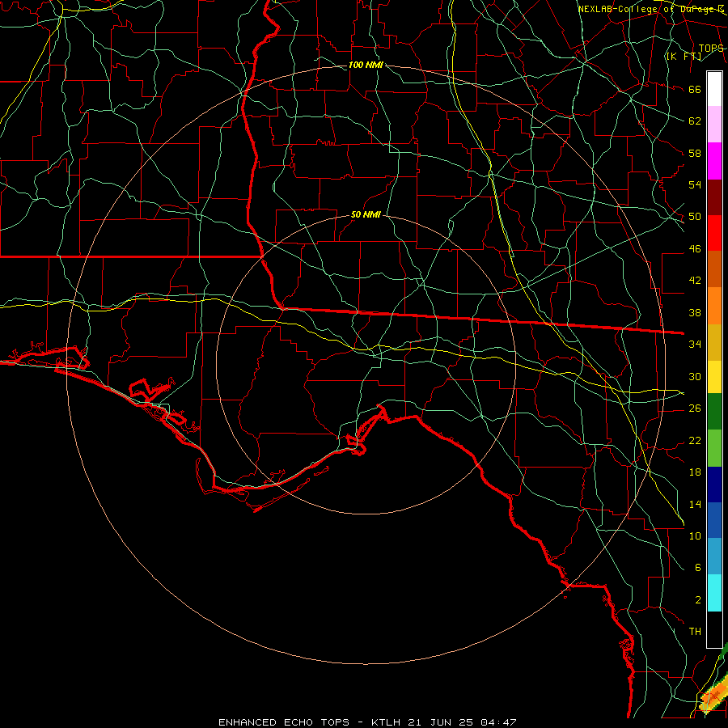This screenshot has height=728, width=728.
Task: Select the light blue legend swatch near 6
Action: click(x=714, y=557)
